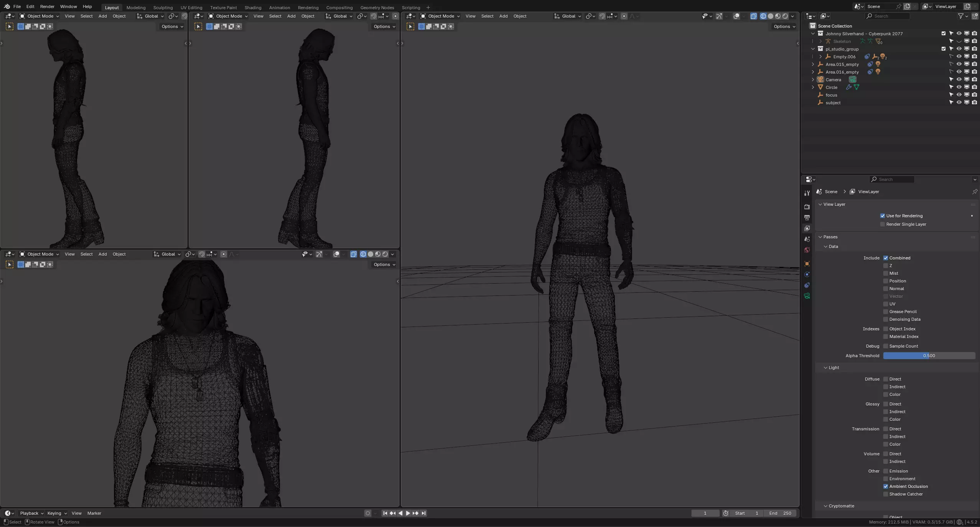Toggle X-ray in the large right viewport

(x=753, y=16)
